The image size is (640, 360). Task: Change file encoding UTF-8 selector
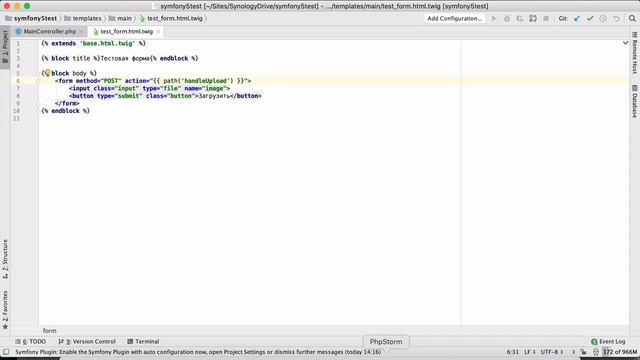click(552, 352)
